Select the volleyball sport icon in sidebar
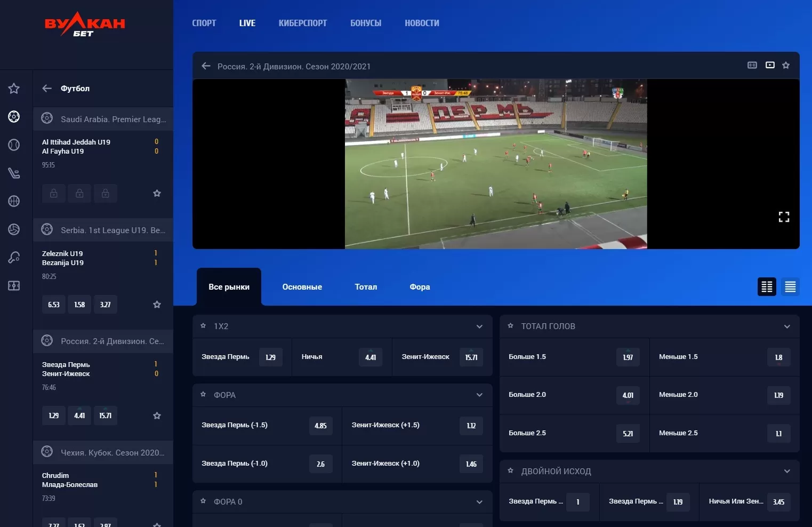 coord(14,229)
